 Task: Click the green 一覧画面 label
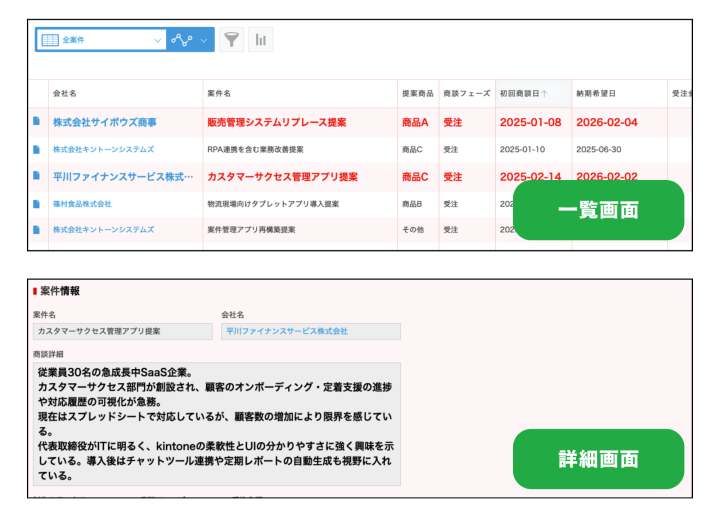point(598,210)
